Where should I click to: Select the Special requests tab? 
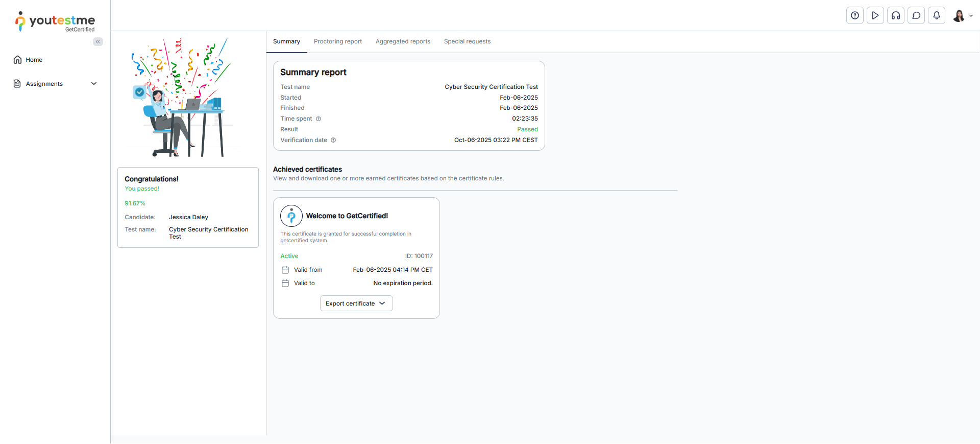467,42
